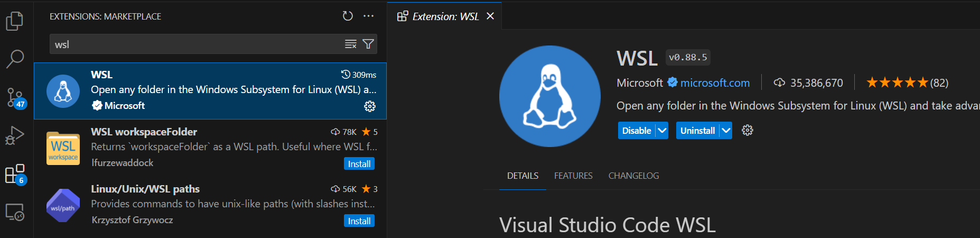Click the Microsoft verified publisher in list

(118, 106)
